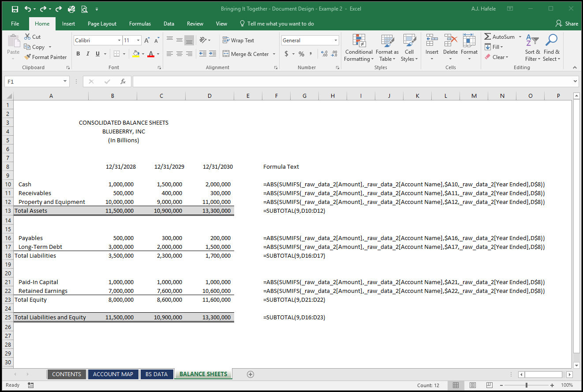
Task: Expand the formula bar
Action: tap(575, 81)
